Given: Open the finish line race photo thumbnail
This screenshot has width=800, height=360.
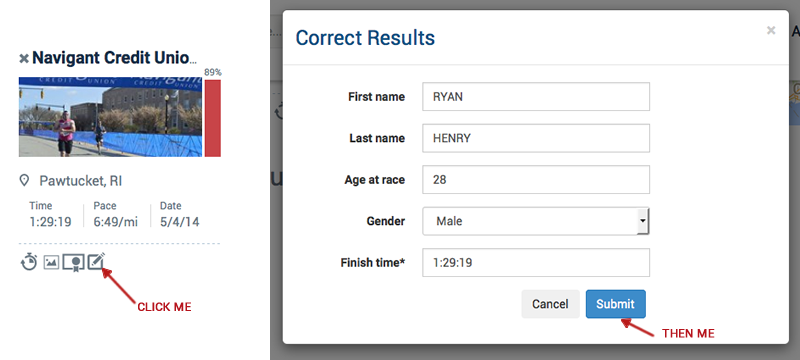Looking at the screenshot, I should 110,117.
